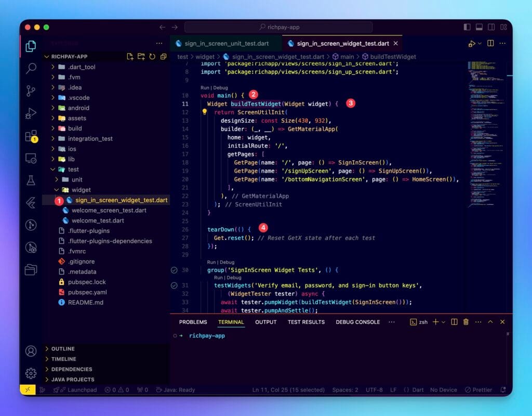Open Explorer views more actions ellipsis
The height and width of the screenshot is (416, 532).
click(159, 43)
